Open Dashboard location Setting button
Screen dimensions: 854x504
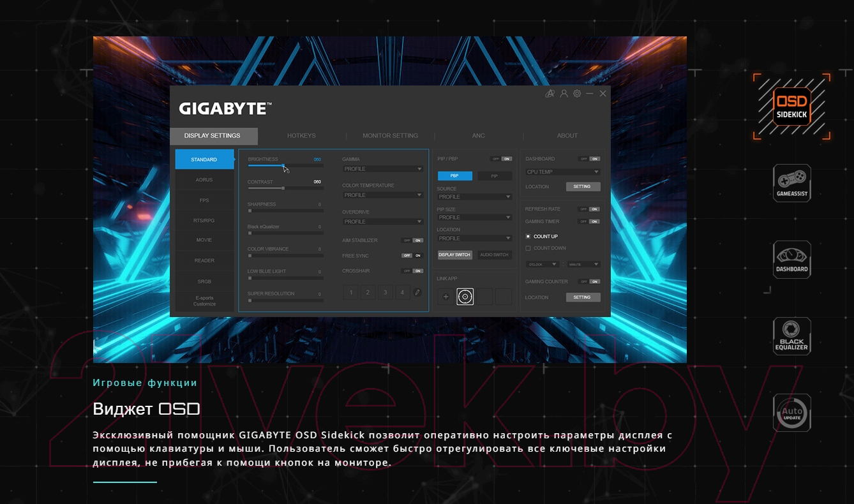pos(583,187)
